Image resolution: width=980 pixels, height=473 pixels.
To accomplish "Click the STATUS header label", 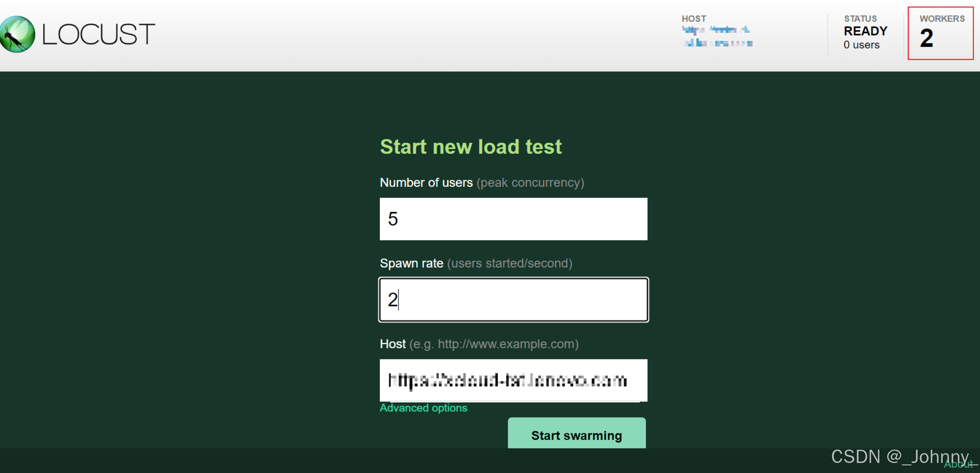I will pyautogui.click(x=860, y=19).
